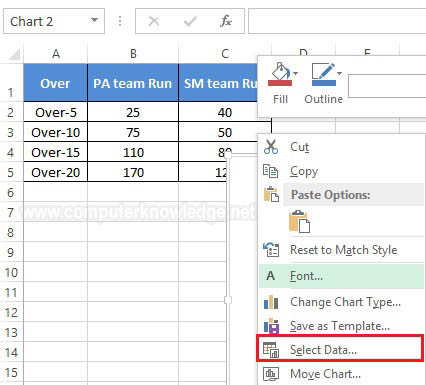Click the Reset to Match Style icon
The height and width of the screenshot is (385, 426).
pyautogui.click(x=271, y=250)
